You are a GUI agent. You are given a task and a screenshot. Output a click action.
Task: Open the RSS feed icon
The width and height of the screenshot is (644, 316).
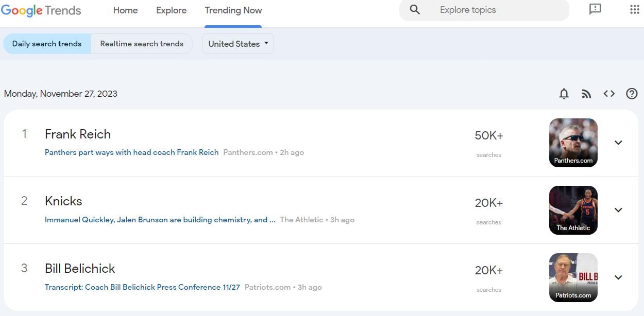click(586, 94)
